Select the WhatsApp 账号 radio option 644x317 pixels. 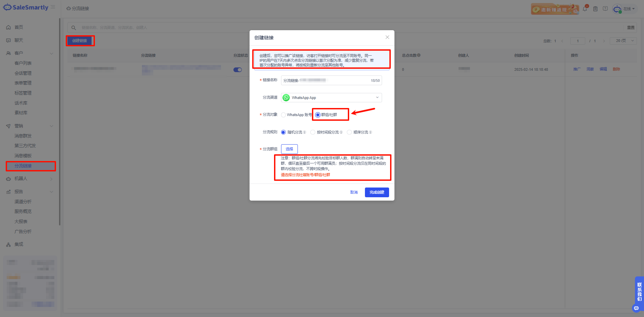point(284,115)
